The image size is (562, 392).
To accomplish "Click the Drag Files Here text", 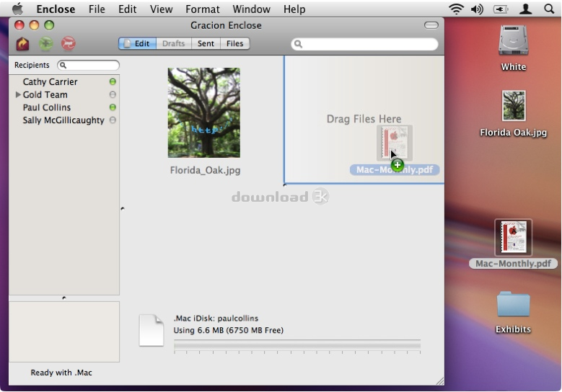I will click(x=364, y=119).
